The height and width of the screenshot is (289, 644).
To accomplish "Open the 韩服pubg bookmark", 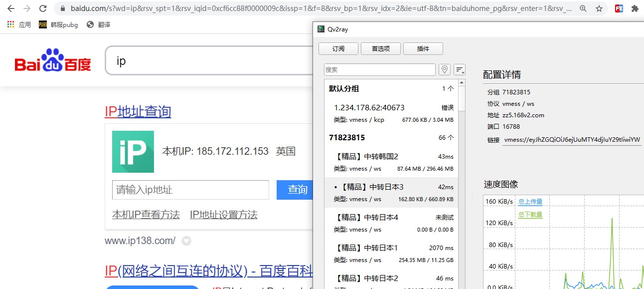I will (59, 24).
